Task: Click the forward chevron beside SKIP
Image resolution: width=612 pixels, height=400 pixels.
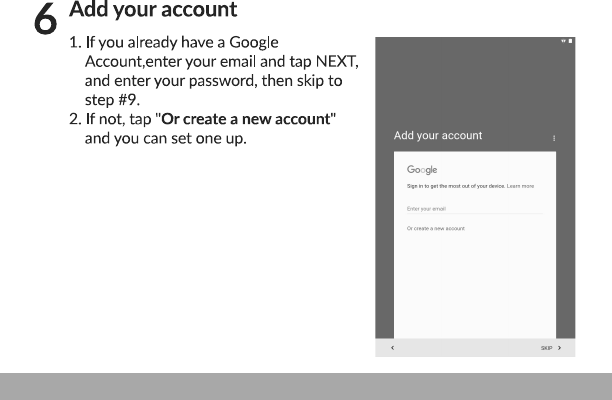Action: pyautogui.click(x=559, y=347)
